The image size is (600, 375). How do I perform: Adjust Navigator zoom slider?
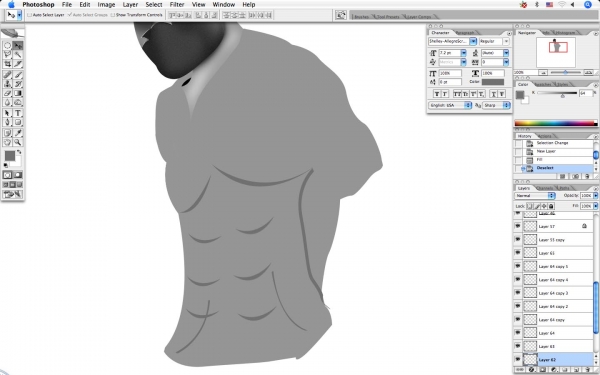point(566,72)
